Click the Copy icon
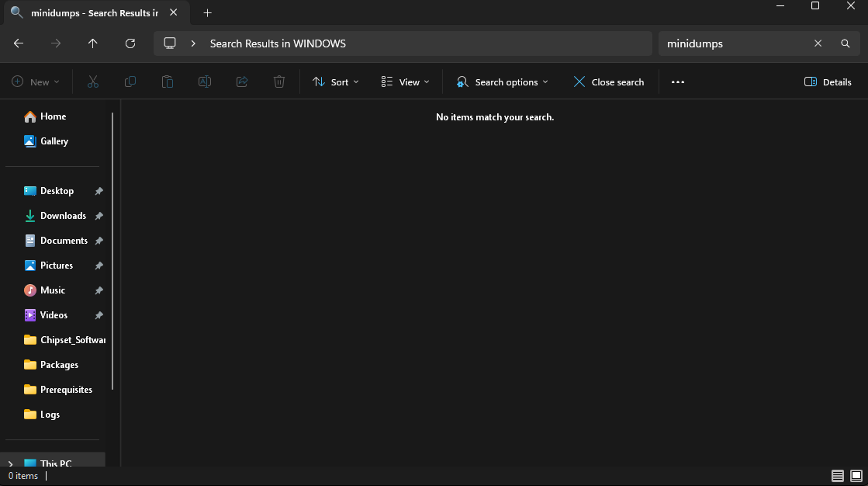The image size is (868, 486). click(x=130, y=82)
